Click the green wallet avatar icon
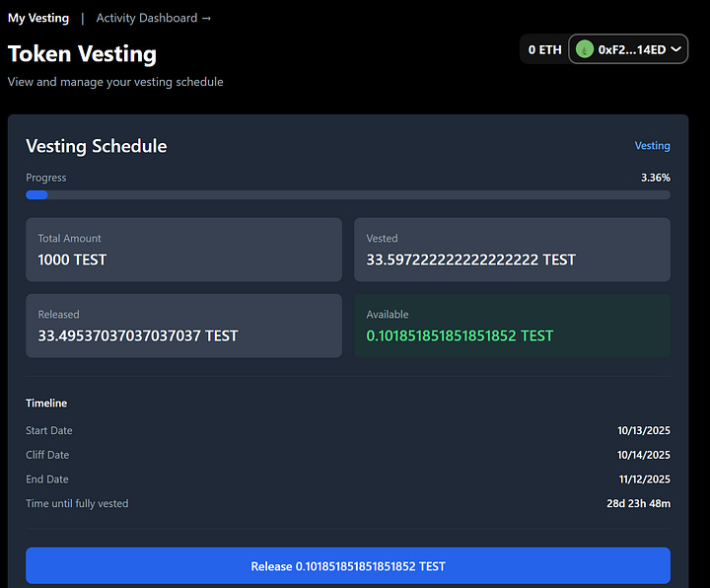Viewport: 710px width, 588px height. point(585,49)
